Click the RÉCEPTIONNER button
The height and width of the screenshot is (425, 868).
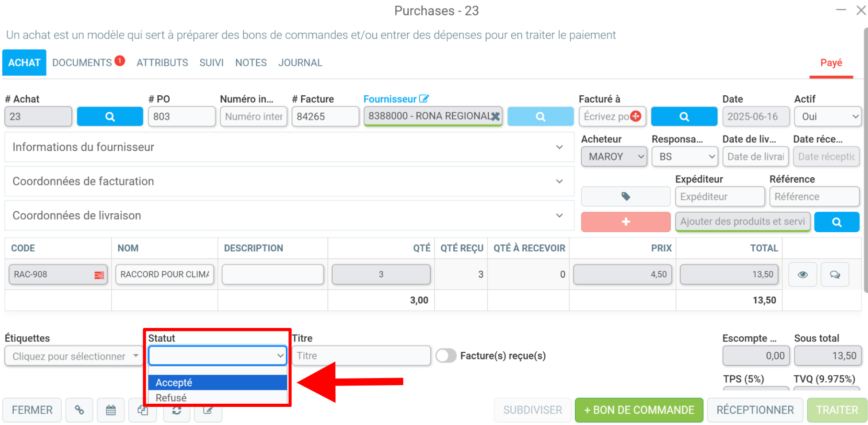(x=755, y=410)
